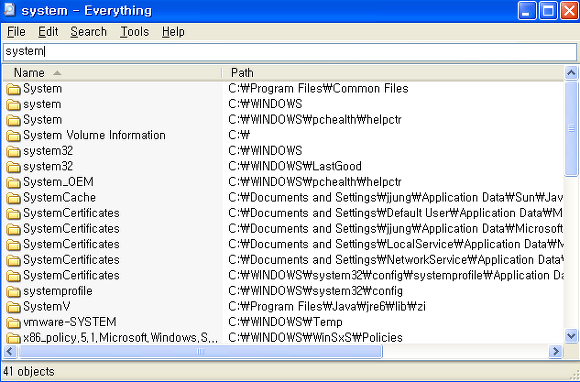Image resolution: width=580 pixels, height=382 pixels.
Task: Click folder icon of SystemCache
Action: pos(13,197)
